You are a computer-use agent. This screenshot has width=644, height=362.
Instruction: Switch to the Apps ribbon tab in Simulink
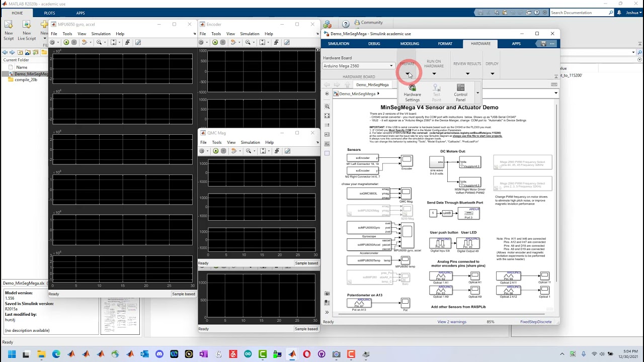tap(516, 44)
